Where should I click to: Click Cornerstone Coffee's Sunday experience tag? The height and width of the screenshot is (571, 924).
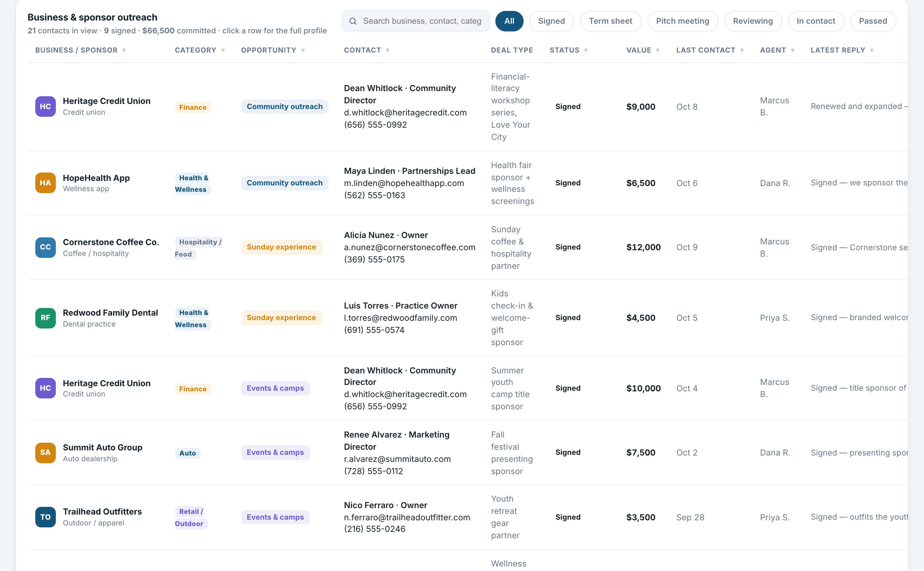pyautogui.click(x=281, y=247)
